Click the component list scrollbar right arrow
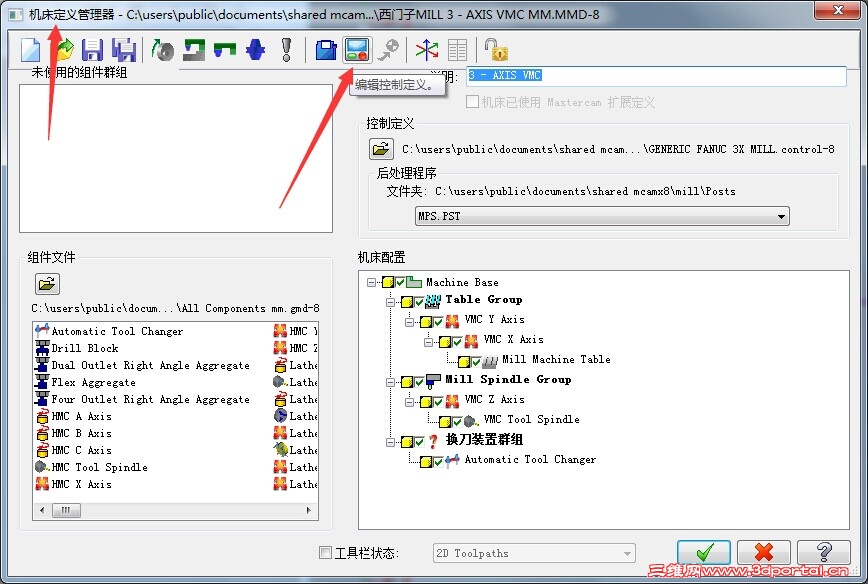868x584 pixels. (308, 510)
